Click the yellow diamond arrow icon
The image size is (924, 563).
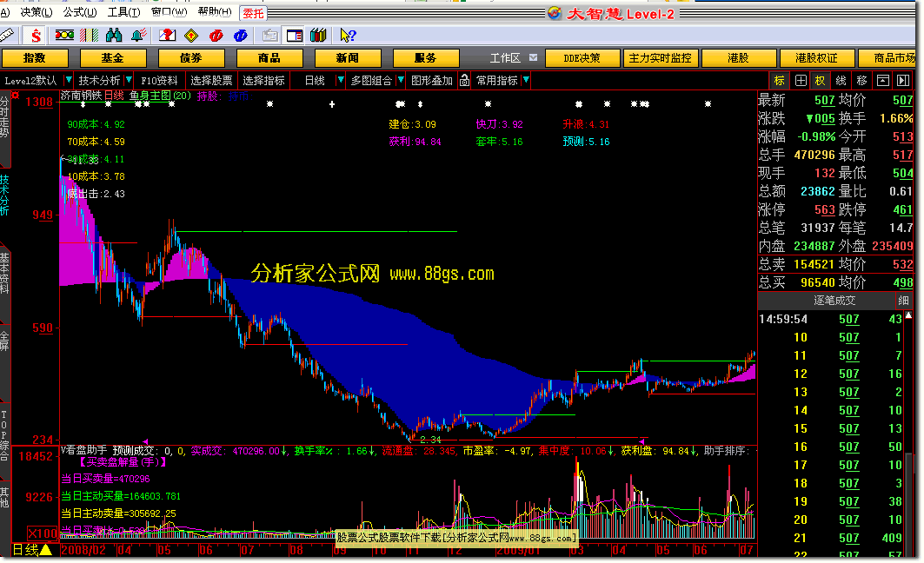coord(191,36)
